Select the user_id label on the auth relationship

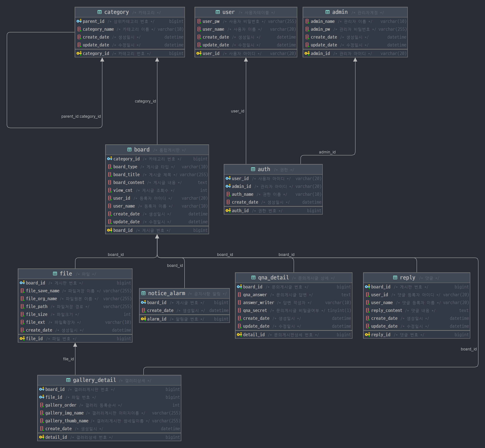[238, 111]
